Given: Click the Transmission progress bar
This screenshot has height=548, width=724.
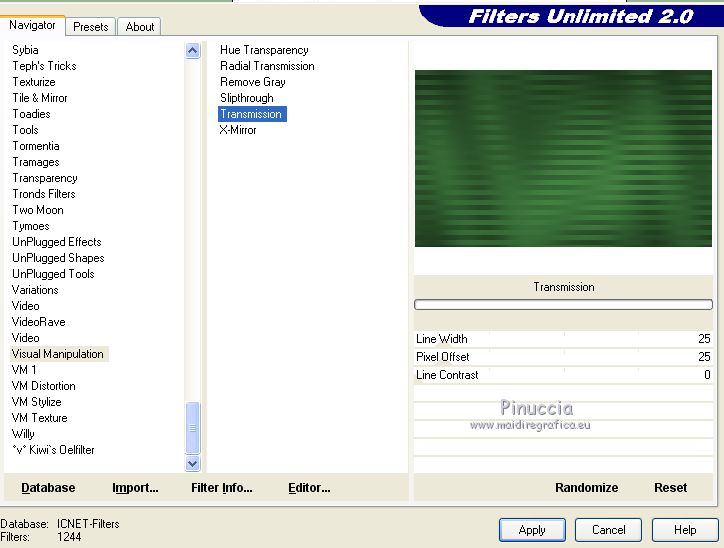Looking at the screenshot, I should 563,304.
